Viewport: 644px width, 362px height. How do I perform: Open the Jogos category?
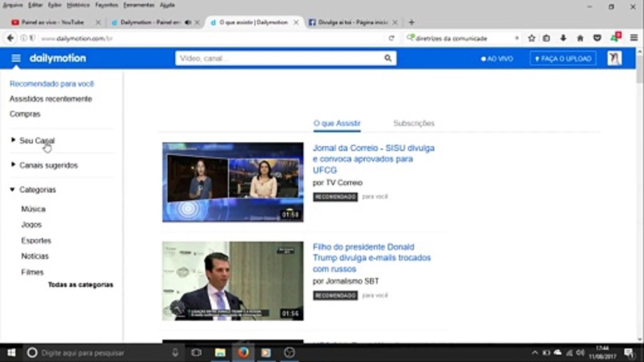tap(31, 225)
